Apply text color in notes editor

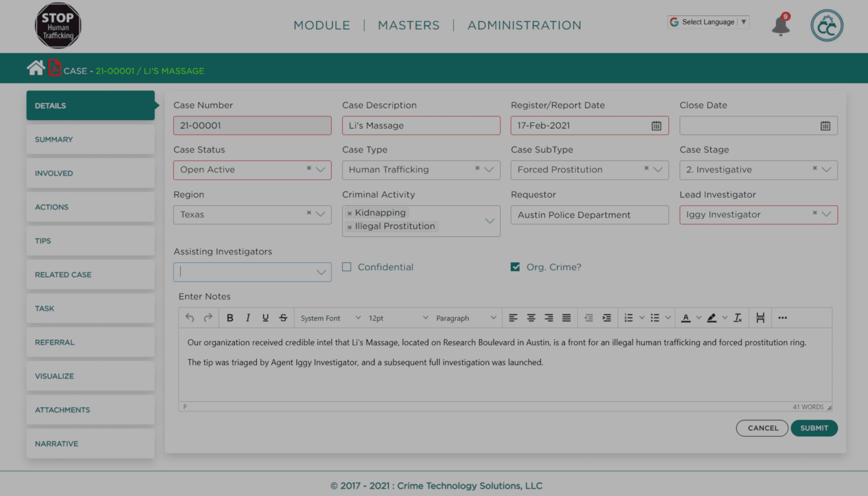pos(686,318)
